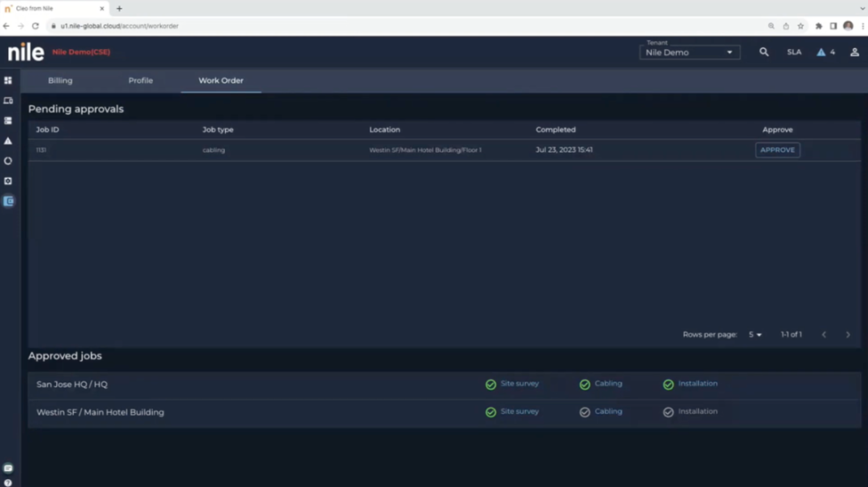Open the user account icon in header
This screenshot has width=868, height=487.
click(x=854, y=53)
